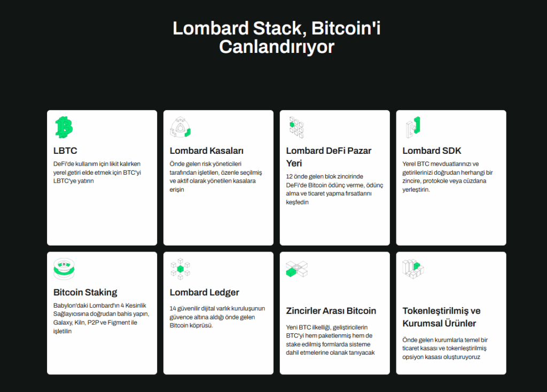
Task: Click the Bitcoin Staking description text
Action: (100, 318)
